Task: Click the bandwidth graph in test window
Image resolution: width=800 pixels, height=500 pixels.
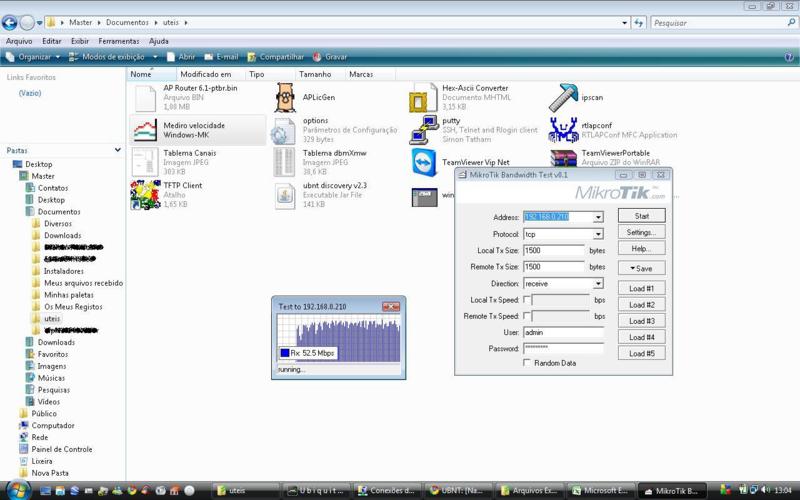Action: tap(339, 338)
